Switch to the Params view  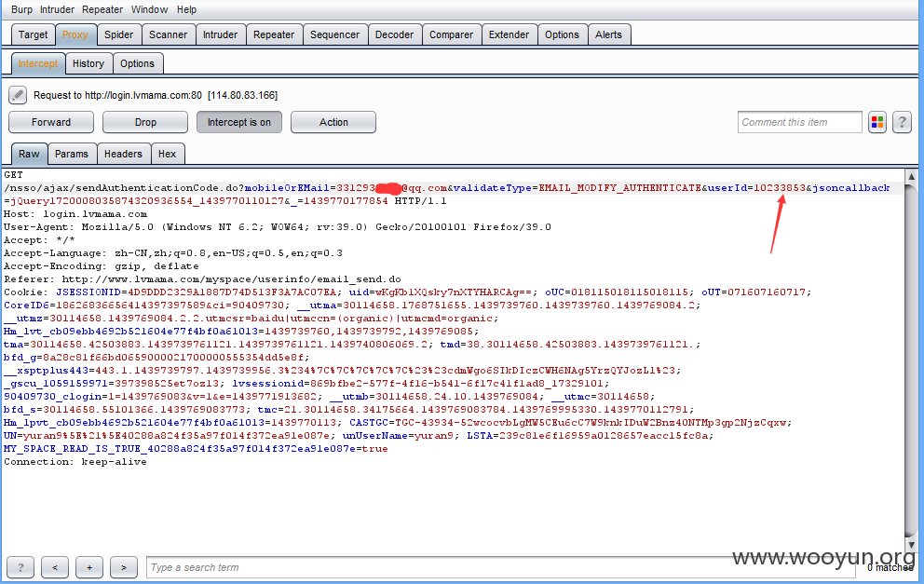click(x=72, y=154)
